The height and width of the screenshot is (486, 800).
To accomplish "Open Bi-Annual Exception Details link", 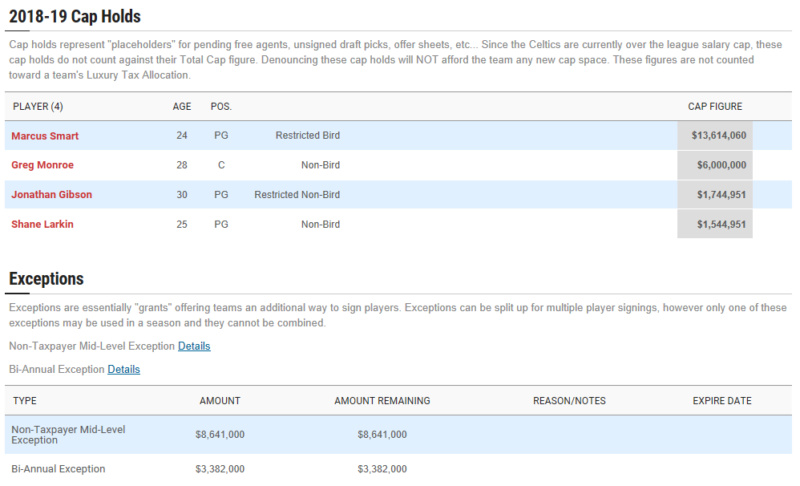I will pos(123,370).
